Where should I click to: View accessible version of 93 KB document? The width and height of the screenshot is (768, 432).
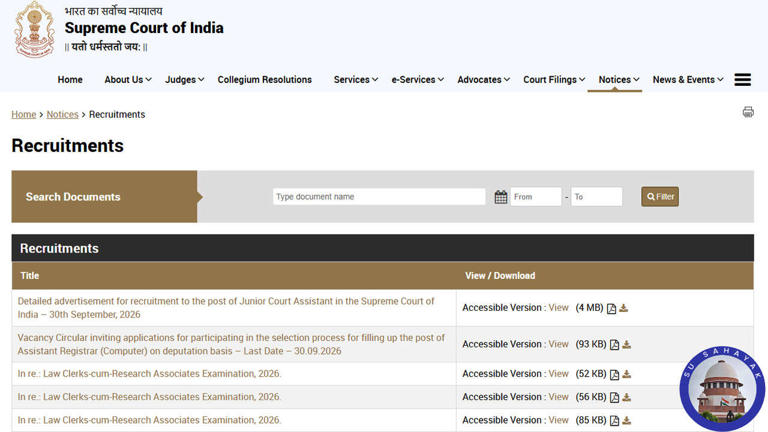click(558, 344)
